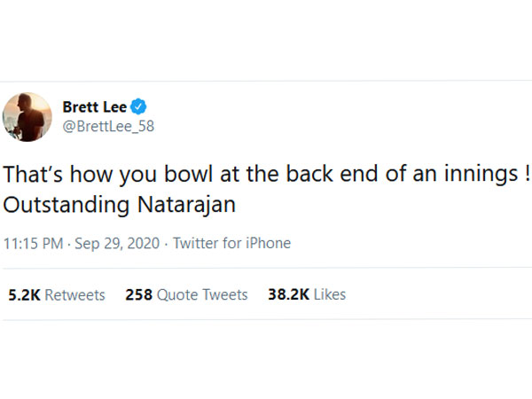Click the 11:15 PM timestamp
Viewport: 532px width, 399px height.
[33, 242]
